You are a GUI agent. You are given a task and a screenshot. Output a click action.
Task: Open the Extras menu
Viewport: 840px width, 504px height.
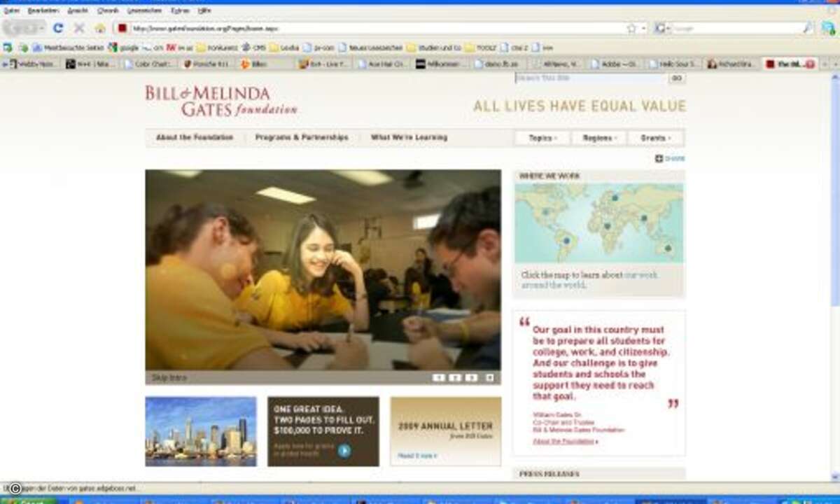pos(180,10)
